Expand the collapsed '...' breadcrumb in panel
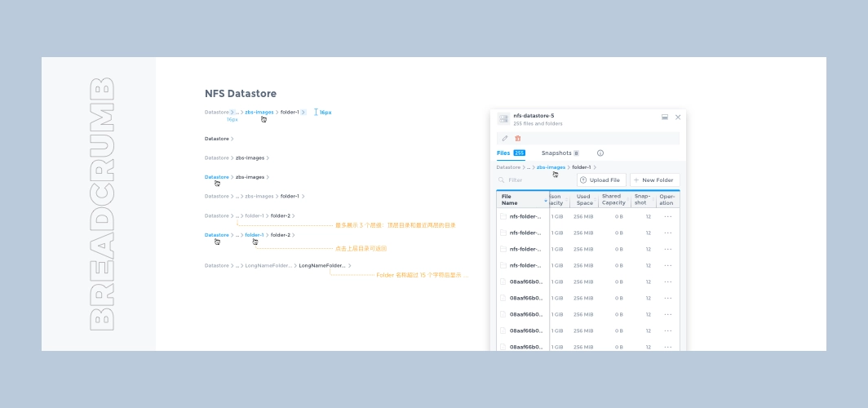The width and height of the screenshot is (868, 408). pos(528,167)
